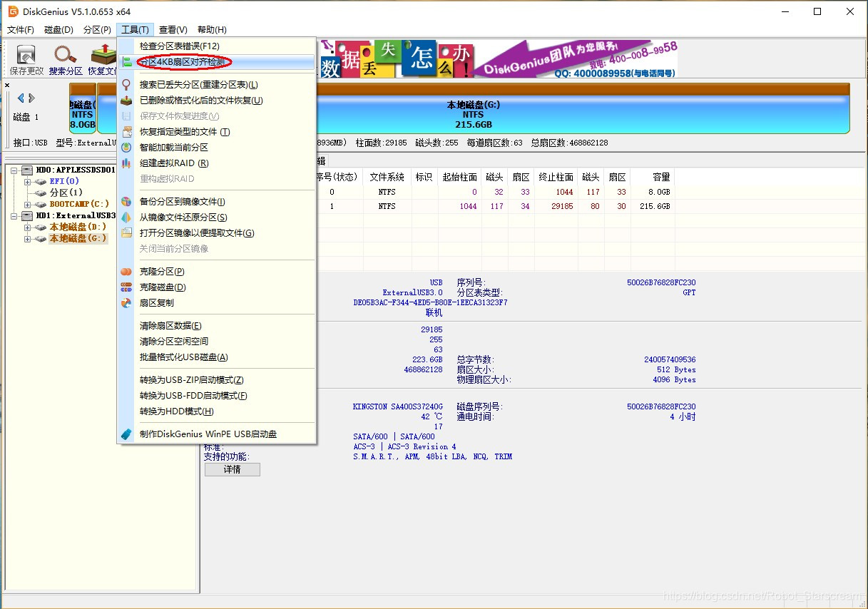
Task: Click icon beside 恢复指定类型的文件
Action: tap(127, 132)
